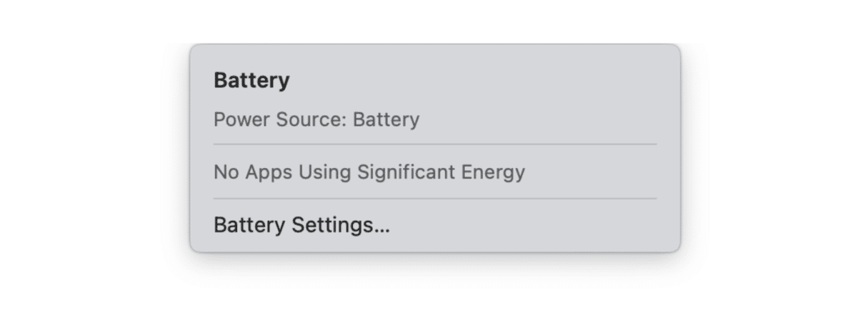The image size is (868, 316).
Task: Click the words Significant Energy
Action: [441, 172]
